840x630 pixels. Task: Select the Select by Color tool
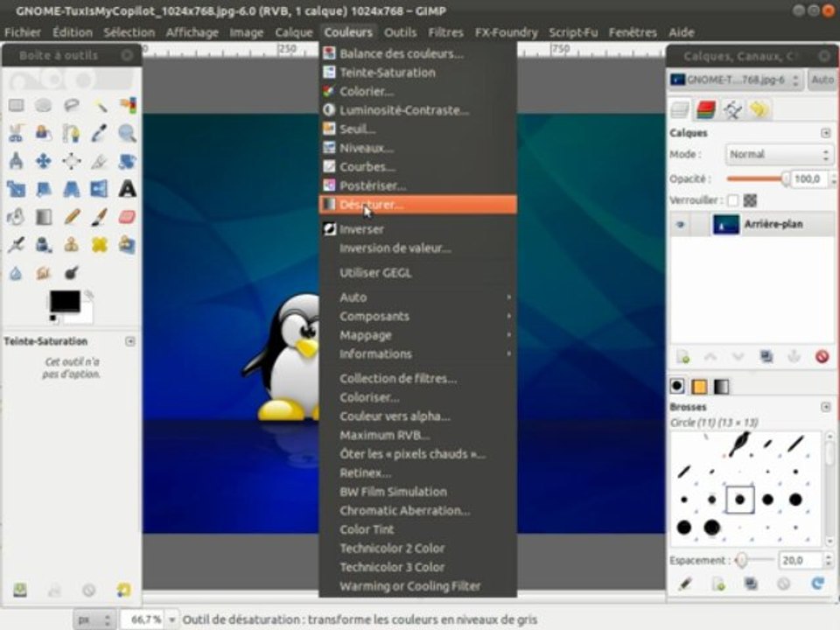tap(127, 105)
